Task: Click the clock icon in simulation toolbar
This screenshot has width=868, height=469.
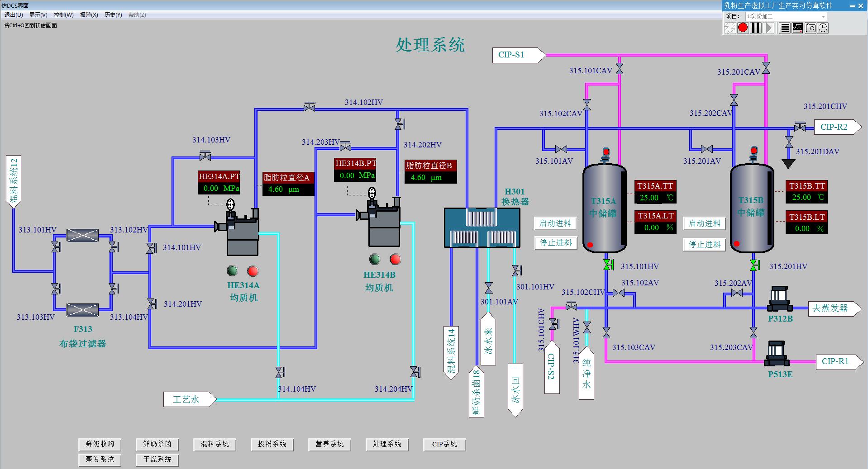Action: 823,28
